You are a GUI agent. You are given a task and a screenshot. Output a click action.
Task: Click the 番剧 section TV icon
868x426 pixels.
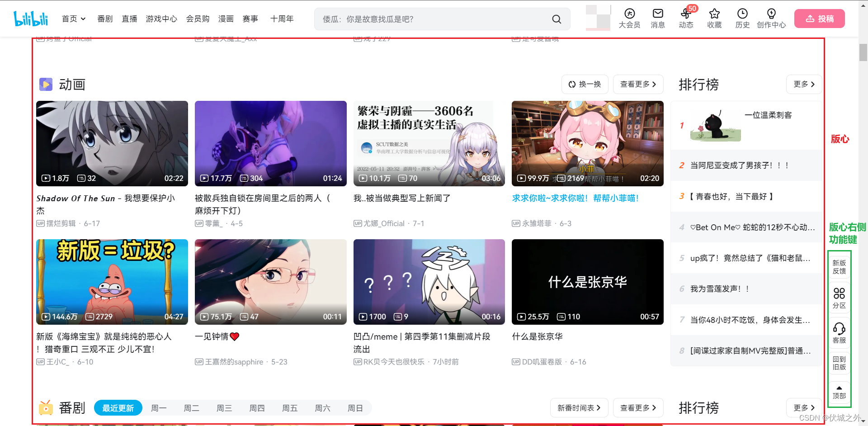tap(46, 407)
